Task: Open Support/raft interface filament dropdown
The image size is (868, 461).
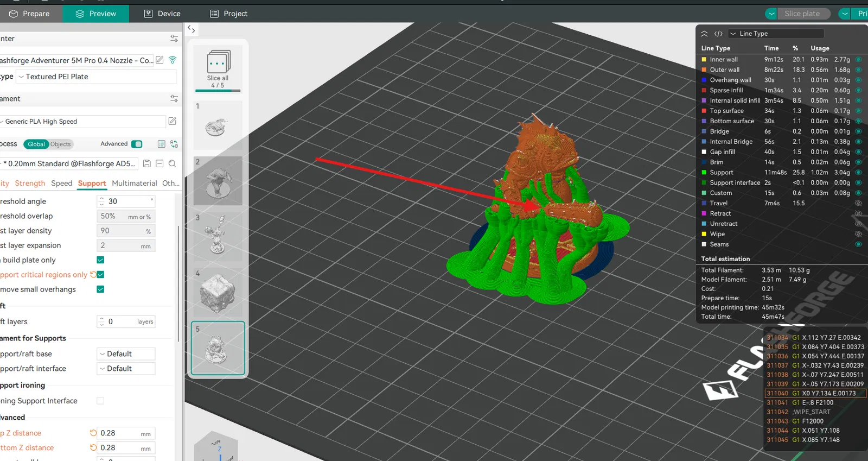Action: [x=126, y=368]
